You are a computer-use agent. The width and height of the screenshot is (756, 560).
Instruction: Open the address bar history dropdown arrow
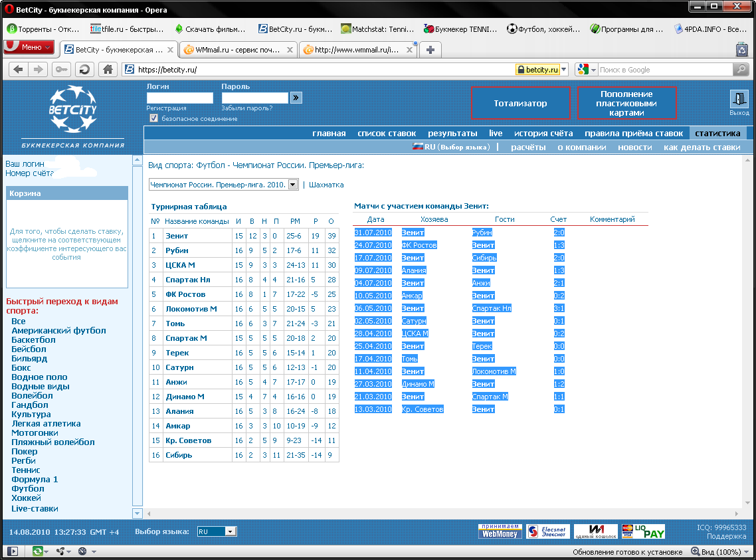(x=565, y=69)
